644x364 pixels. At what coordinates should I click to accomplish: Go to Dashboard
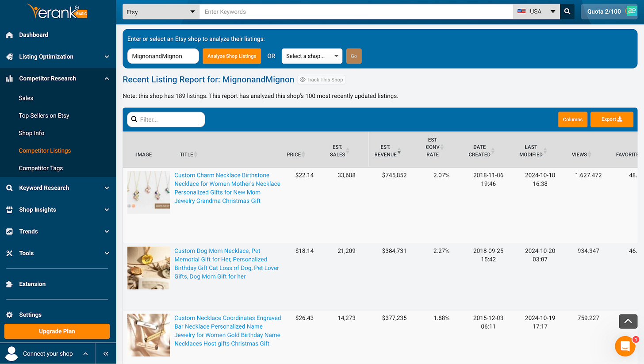point(34,35)
